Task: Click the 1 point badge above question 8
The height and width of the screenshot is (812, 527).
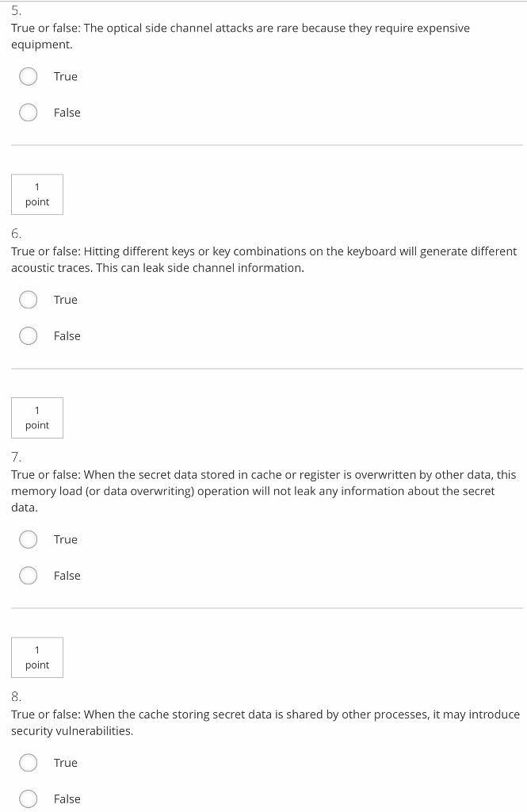Action: (x=37, y=657)
